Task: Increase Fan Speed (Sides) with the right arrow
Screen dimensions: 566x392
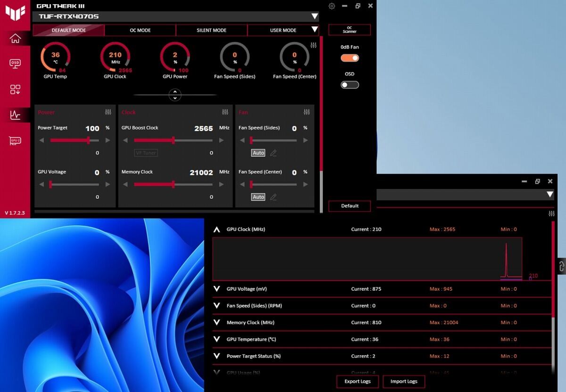Action: pos(305,140)
